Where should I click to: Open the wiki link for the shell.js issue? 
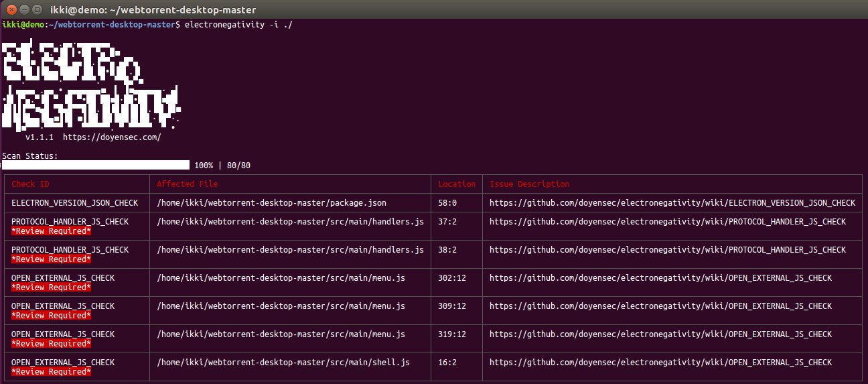tap(660, 363)
